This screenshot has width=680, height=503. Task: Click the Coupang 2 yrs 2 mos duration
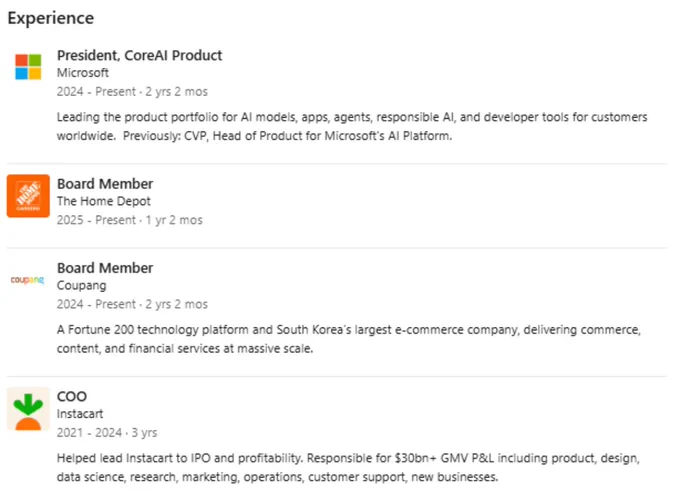tap(177, 304)
